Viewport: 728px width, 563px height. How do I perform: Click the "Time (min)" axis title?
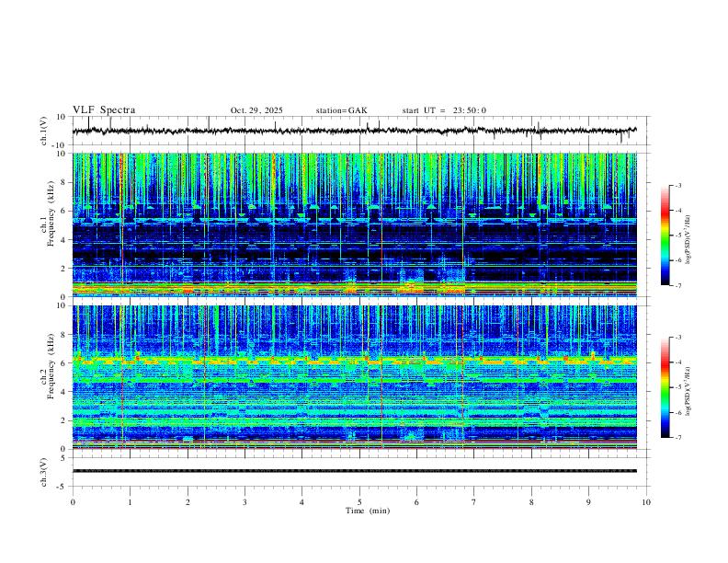(x=368, y=511)
